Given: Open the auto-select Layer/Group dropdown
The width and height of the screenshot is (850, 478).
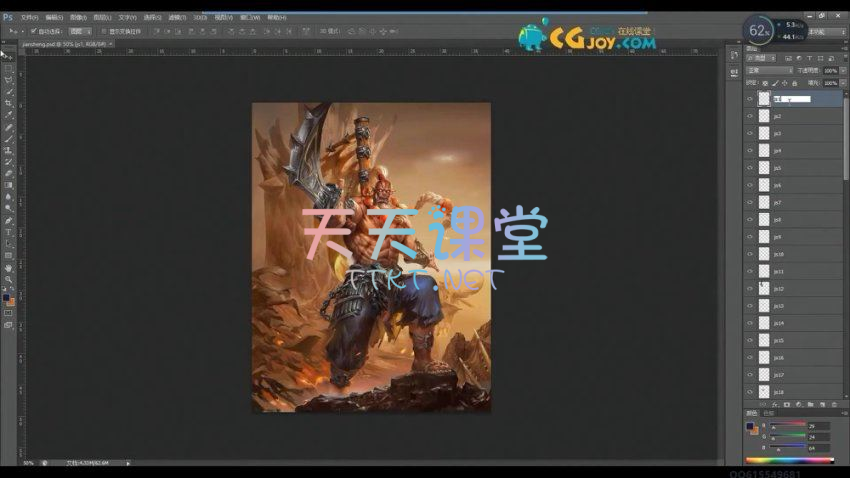Looking at the screenshot, I should (x=78, y=32).
